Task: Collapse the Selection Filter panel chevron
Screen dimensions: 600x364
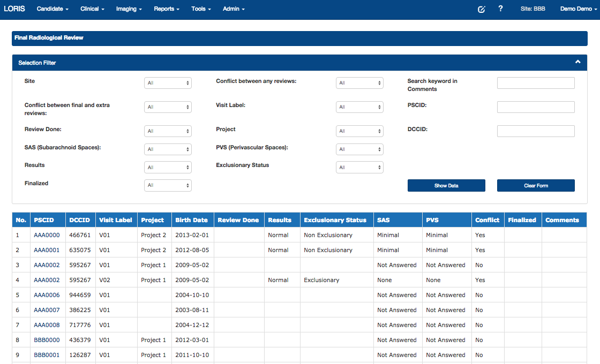Action: coord(577,62)
